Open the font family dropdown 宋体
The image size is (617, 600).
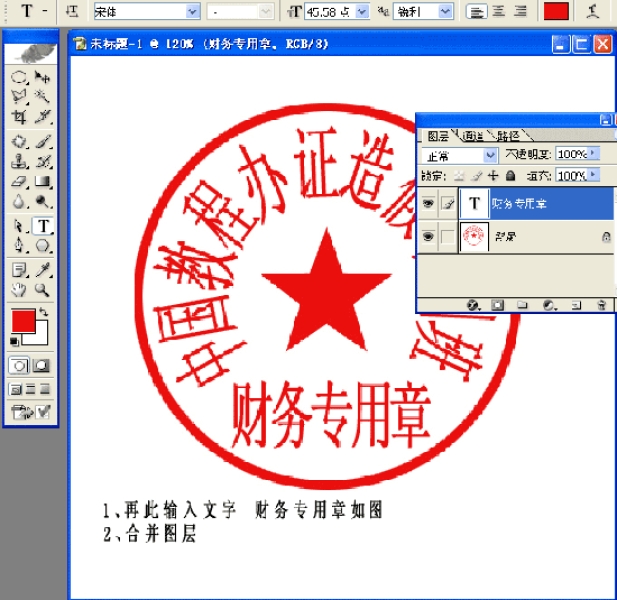point(192,12)
